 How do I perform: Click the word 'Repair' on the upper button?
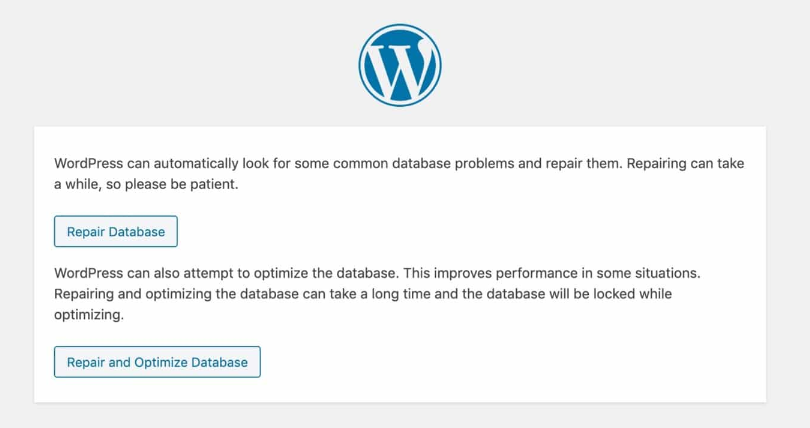[x=86, y=232]
